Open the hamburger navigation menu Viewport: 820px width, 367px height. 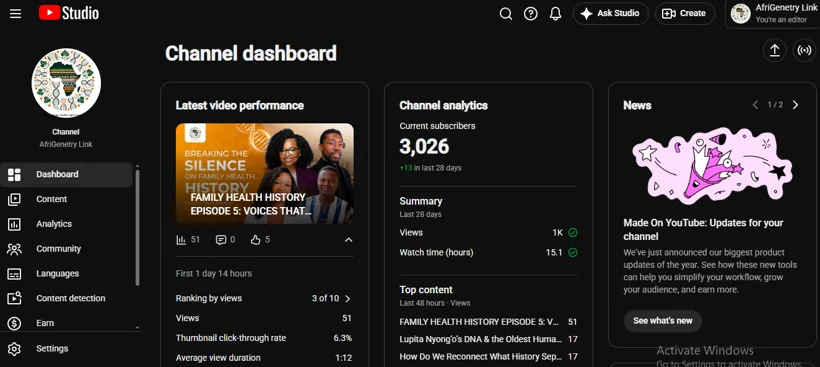coord(16,14)
